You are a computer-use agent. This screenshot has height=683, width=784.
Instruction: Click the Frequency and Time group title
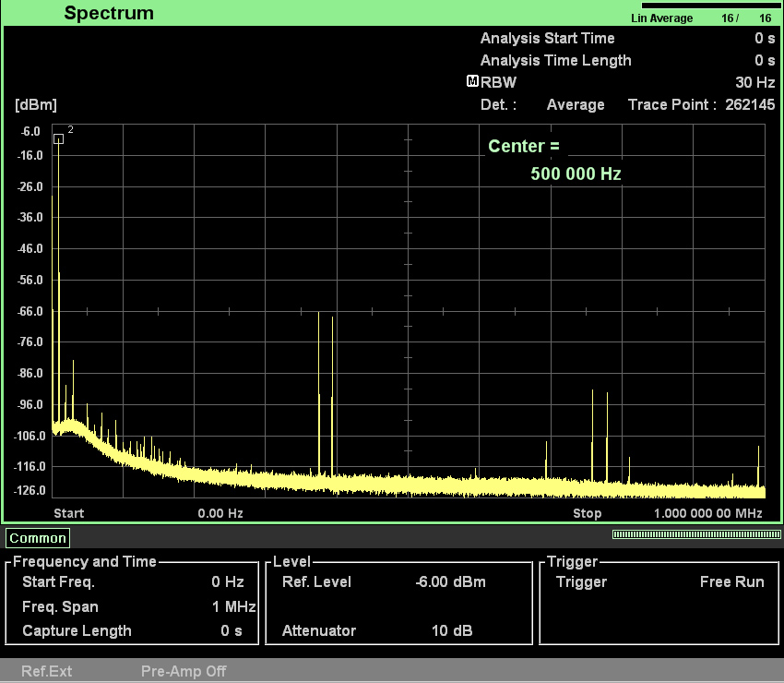[85, 561]
